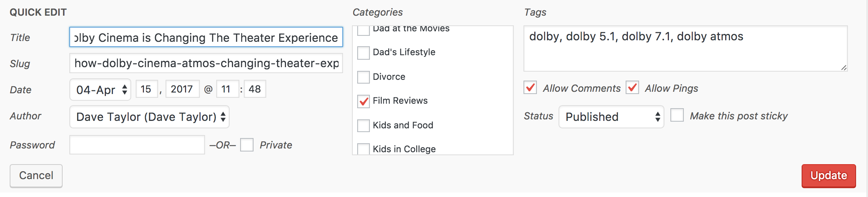868x197 pixels.
Task: Open the month dropdown showing 04-Apr
Action: tap(100, 90)
